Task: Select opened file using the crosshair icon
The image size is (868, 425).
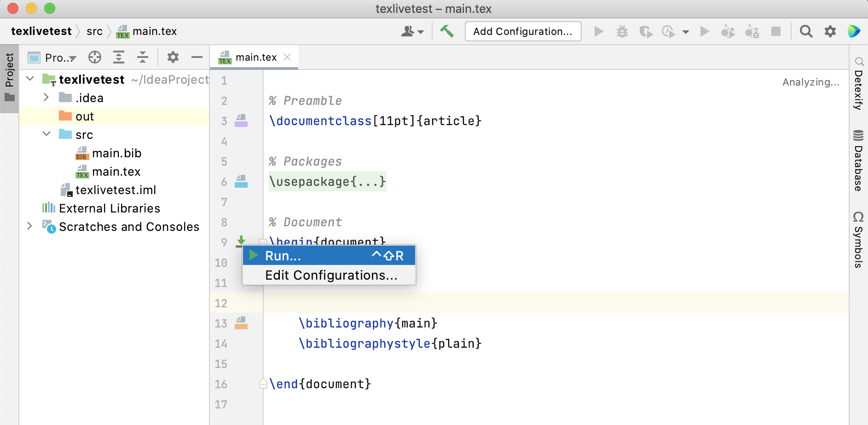Action: coord(95,57)
